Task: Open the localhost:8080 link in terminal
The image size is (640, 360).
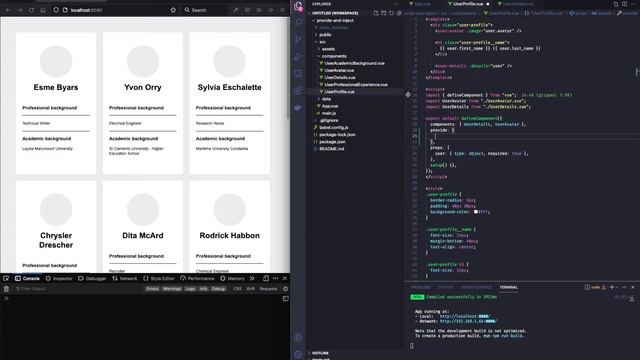Action: 465,316
